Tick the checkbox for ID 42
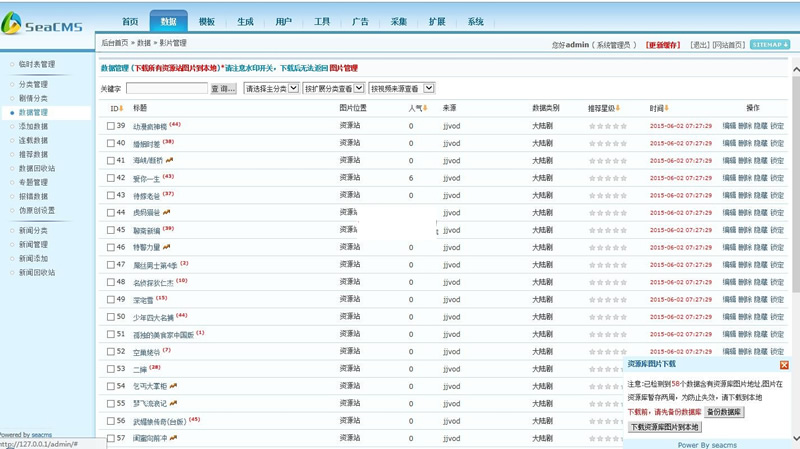Screen dimensions: 800x449 pyautogui.click(x=112, y=178)
